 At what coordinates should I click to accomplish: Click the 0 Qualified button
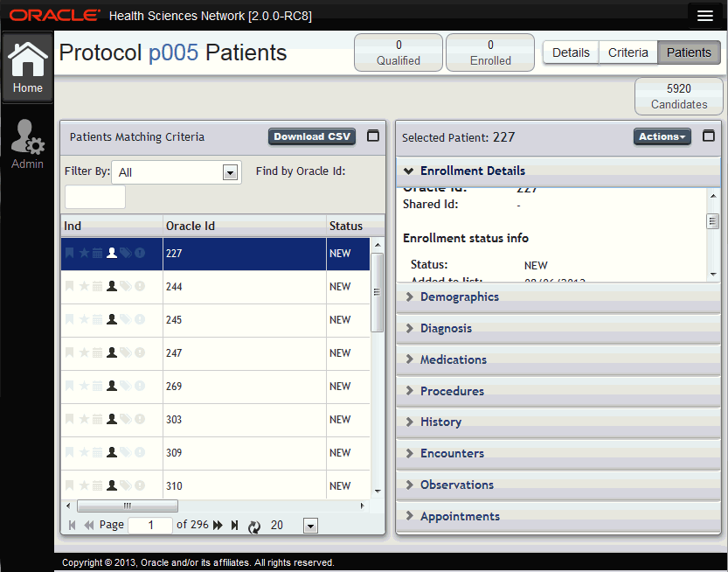[x=399, y=52]
